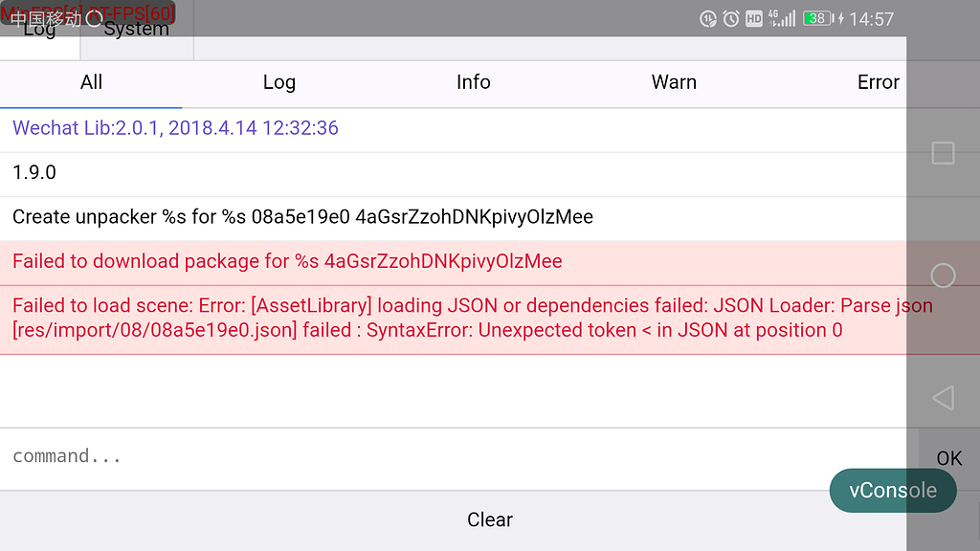This screenshot has height=551, width=980.
Task: Tap the 4G signal strength icon
Action: [x=781, y=18]
